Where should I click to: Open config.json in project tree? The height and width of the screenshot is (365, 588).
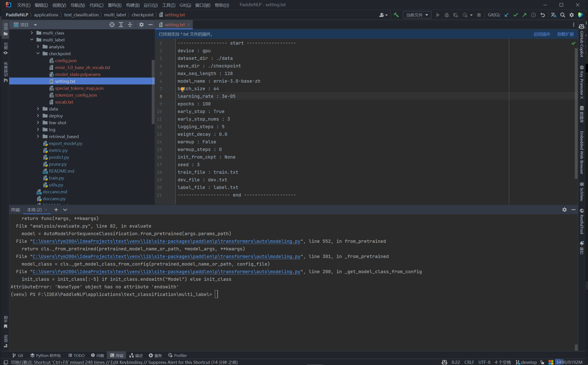click(66, 60)
